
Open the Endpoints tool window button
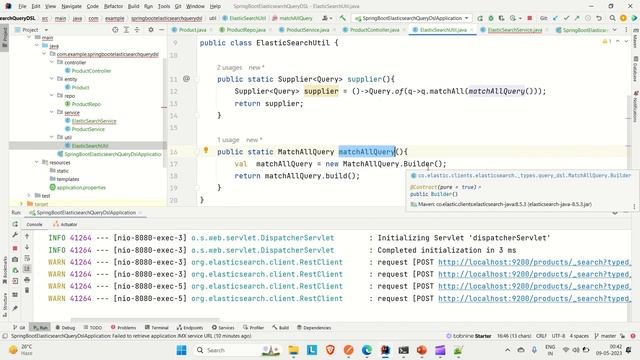click(x=190, y=327)
